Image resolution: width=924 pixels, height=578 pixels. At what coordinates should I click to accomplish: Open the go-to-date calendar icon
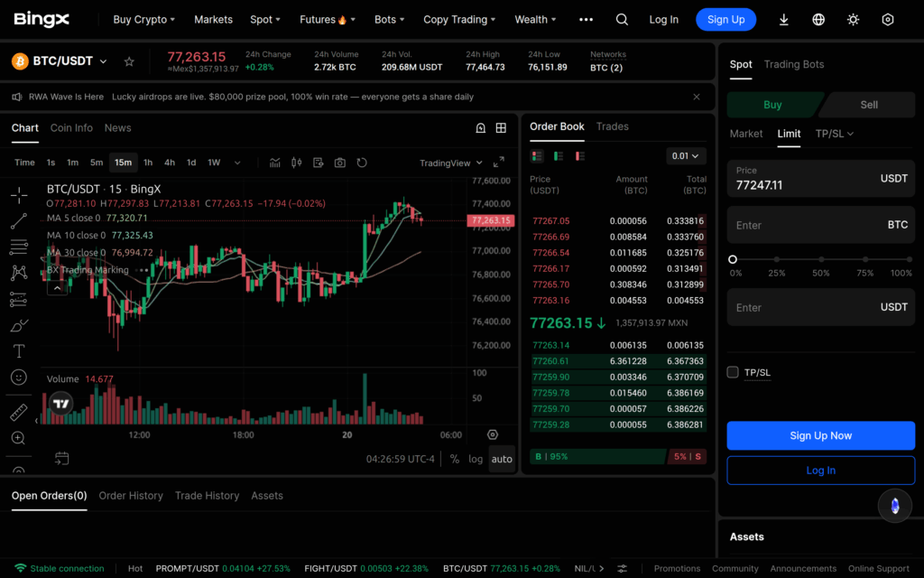pos(62,458)
